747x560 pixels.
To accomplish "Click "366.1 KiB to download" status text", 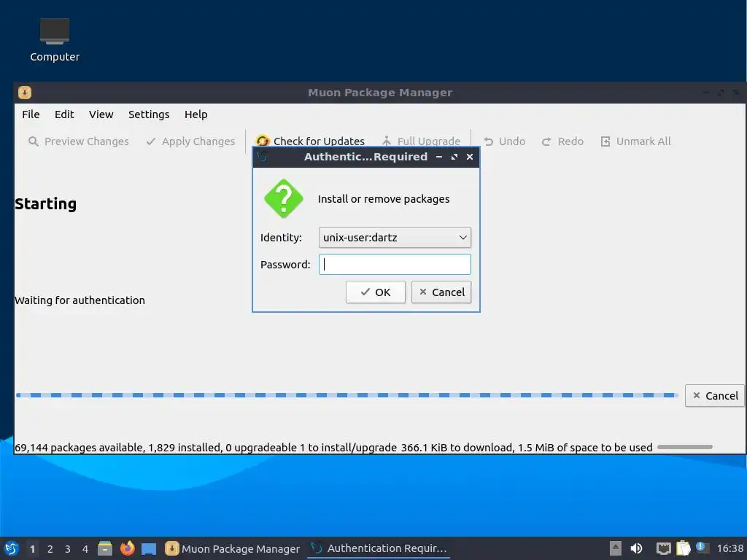I will coord(455,448).
